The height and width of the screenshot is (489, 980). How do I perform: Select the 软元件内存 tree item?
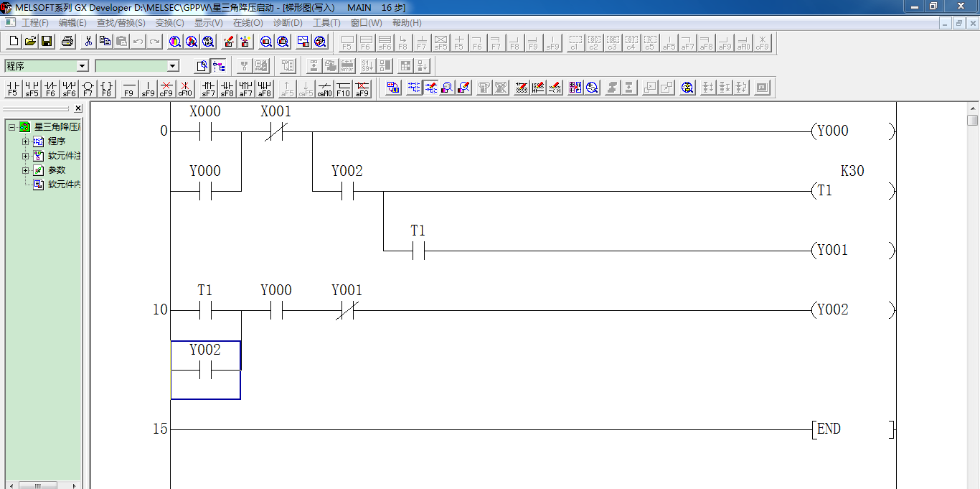click(63, 185)
